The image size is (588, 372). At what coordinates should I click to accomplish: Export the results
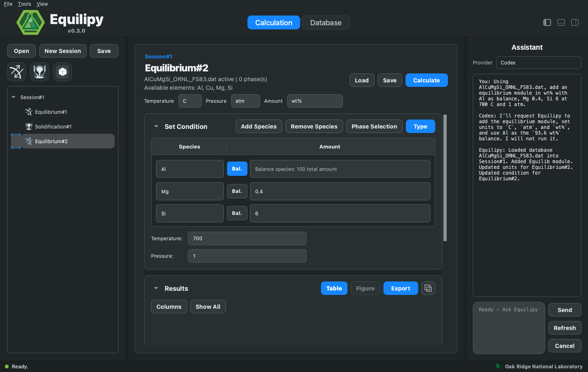coord(401,288)
